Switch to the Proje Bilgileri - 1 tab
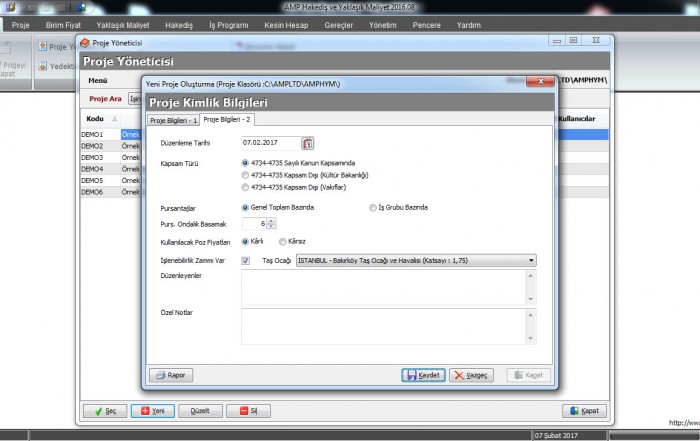This screenshot has height=441, width=700. tap(172, 120)
